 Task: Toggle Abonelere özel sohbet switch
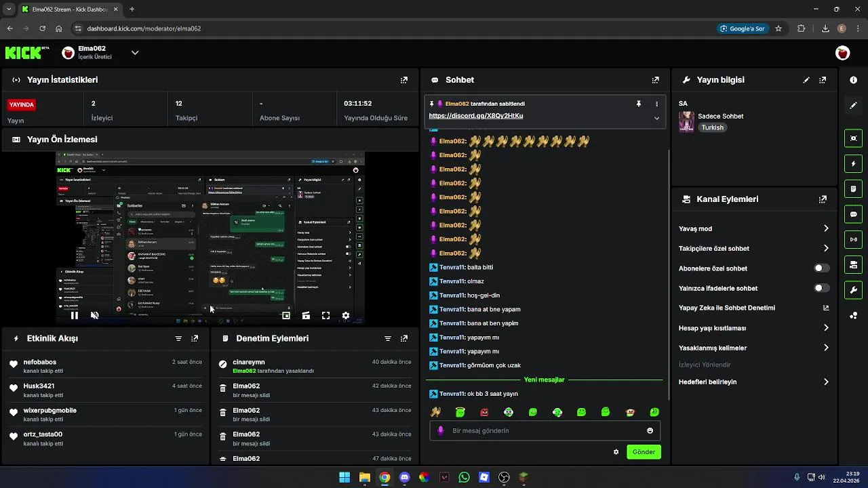tap(821, 268)
